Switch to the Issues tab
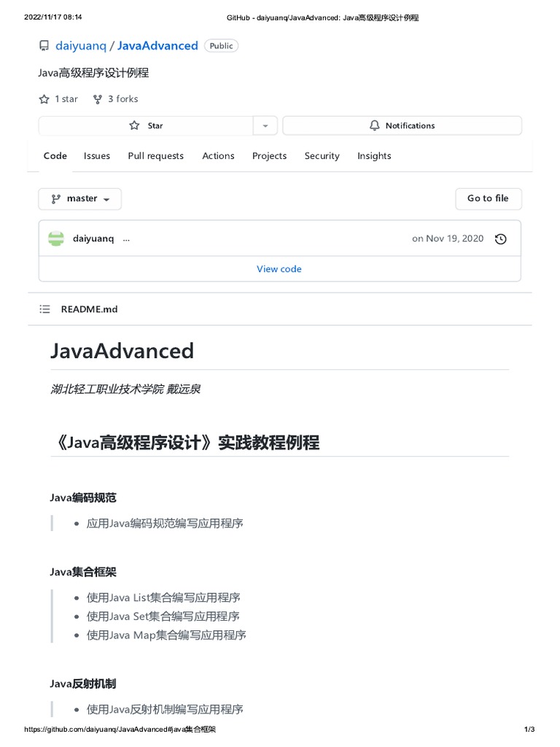Viewport: 560px width, 747px height. [97, 156]
